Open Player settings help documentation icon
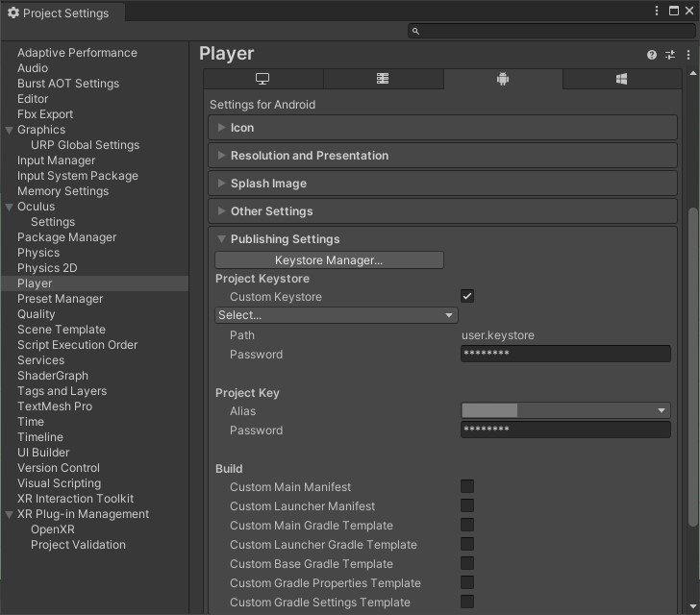 click(652, 56)
